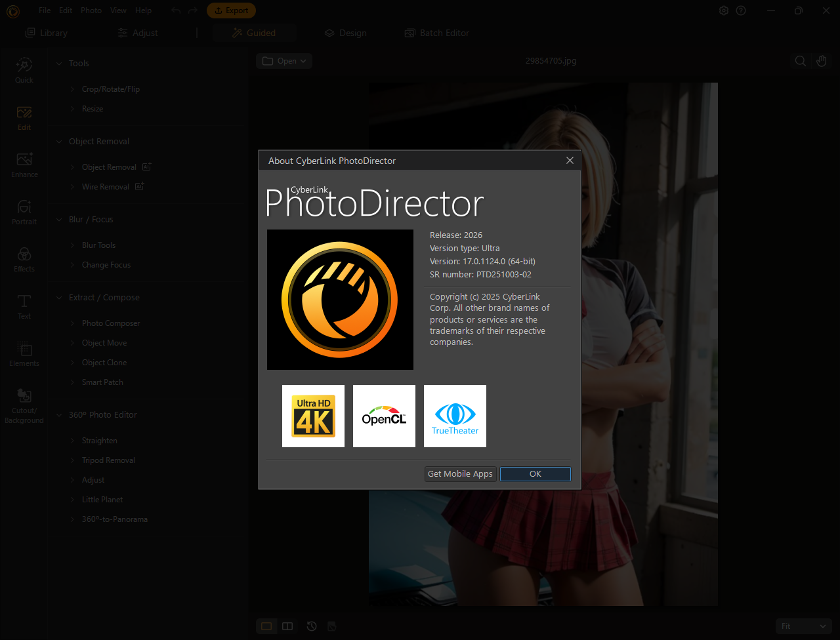
Task: Open Blur Tools
Action: [98, 245]
